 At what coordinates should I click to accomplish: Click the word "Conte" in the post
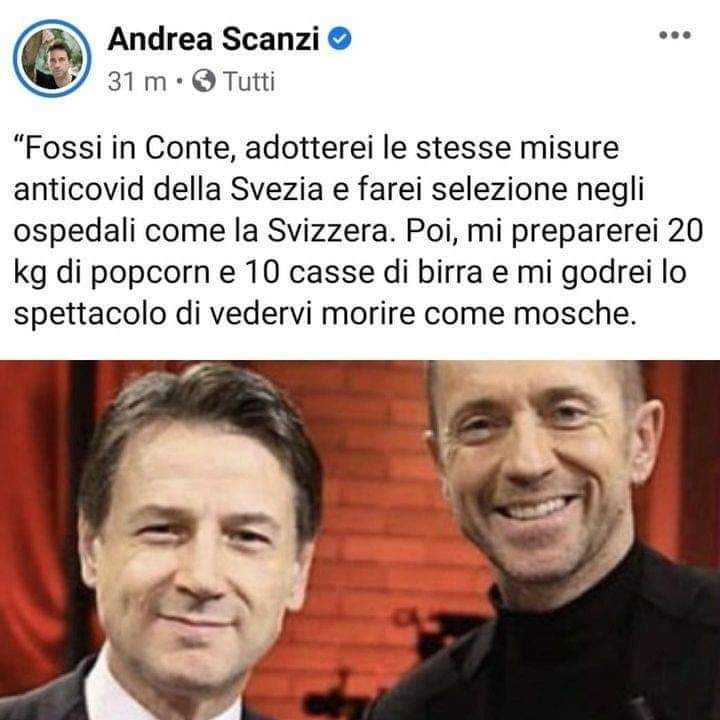point(187,148)
